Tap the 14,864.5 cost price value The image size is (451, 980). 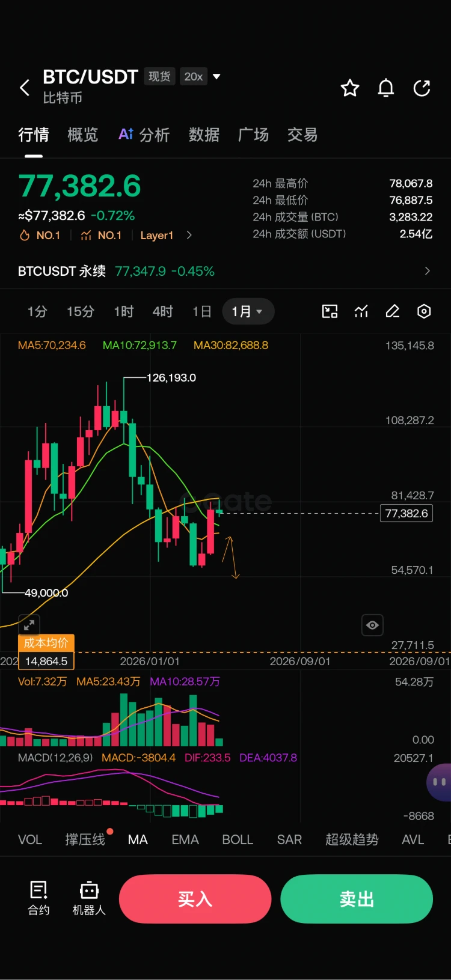point(46,661)
